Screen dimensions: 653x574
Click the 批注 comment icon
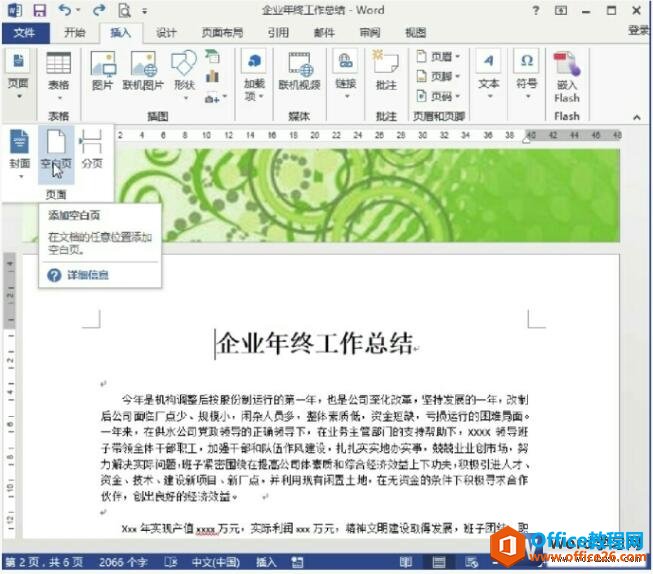(386, 70)
